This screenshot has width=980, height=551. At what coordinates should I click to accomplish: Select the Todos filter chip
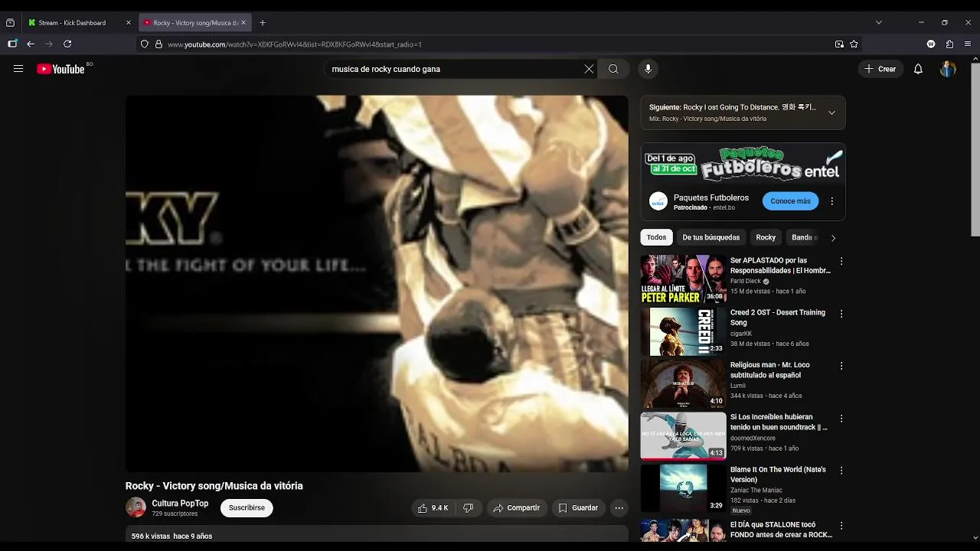coord(656,237)
